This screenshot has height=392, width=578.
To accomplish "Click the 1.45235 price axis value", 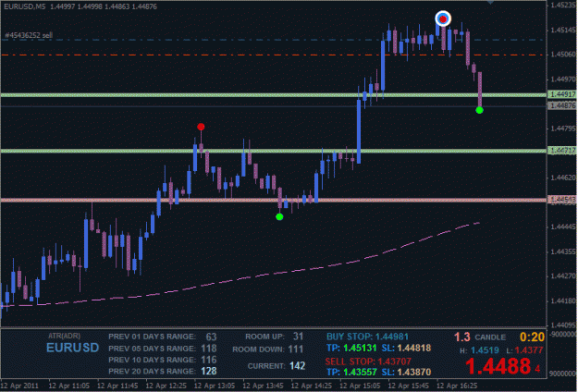I will pos(563,6).
